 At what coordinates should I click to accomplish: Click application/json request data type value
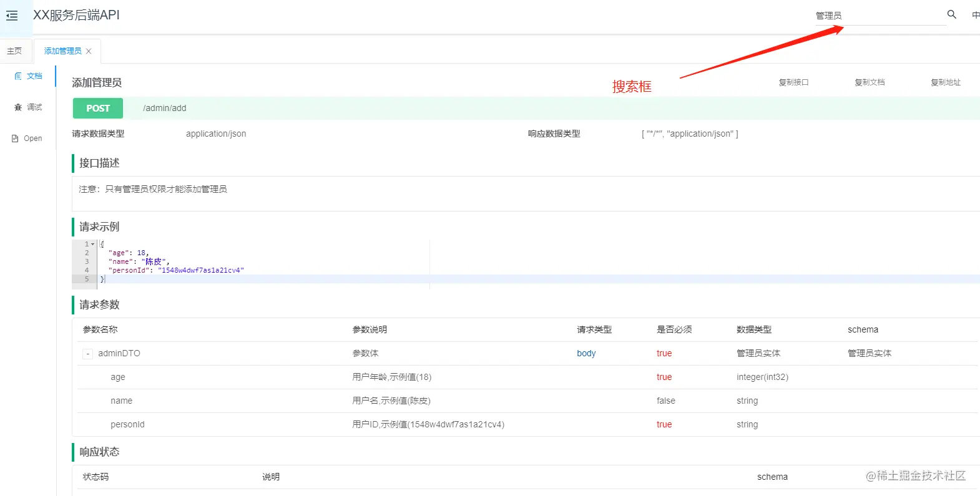pyautogui.click(x=216, y=134)
